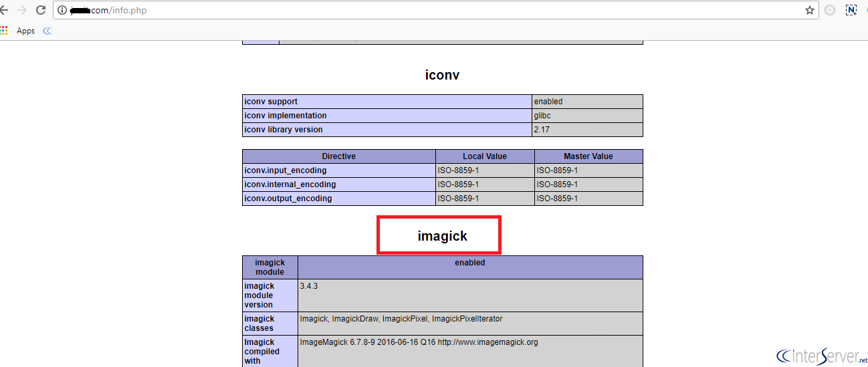View site information icon in address bar
This screenshot has height=367, width=868.
[62, 10]
